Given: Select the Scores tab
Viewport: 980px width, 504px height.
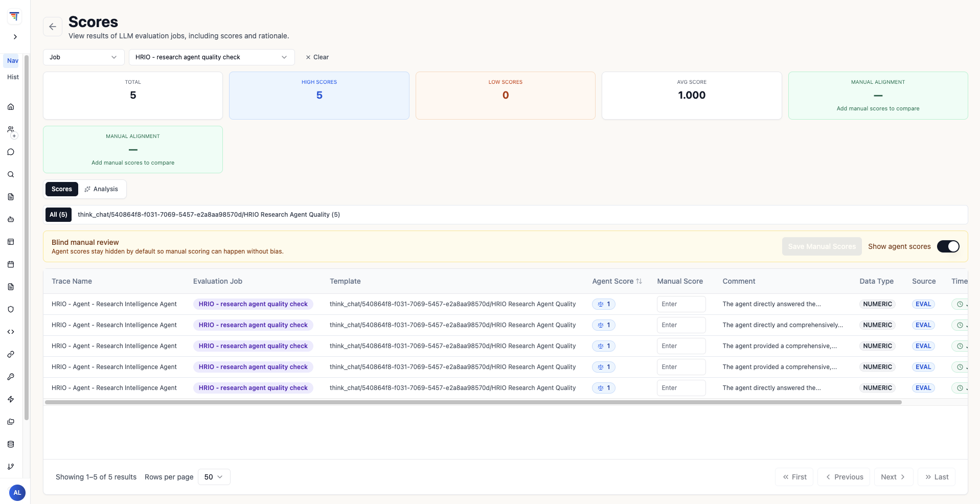Looking at the screenshot, I should coord(62,189).
